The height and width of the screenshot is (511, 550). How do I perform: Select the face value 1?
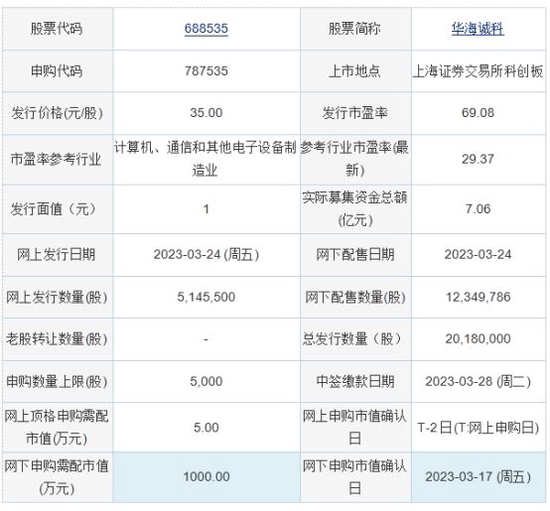206,209
